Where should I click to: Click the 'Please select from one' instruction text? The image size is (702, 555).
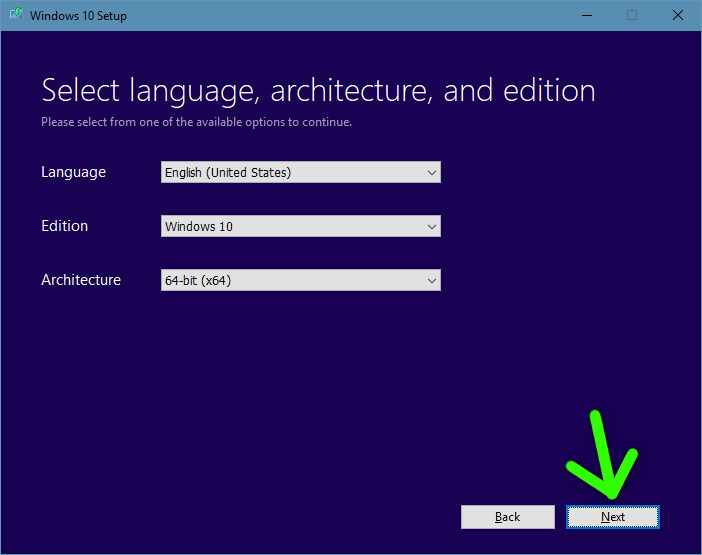(196, 122)
